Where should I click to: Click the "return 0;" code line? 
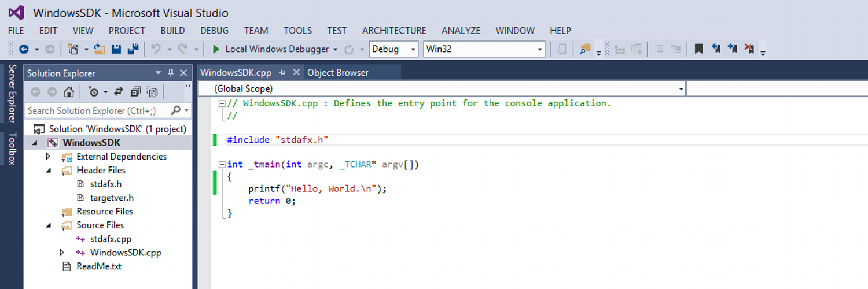coord(272,201)
